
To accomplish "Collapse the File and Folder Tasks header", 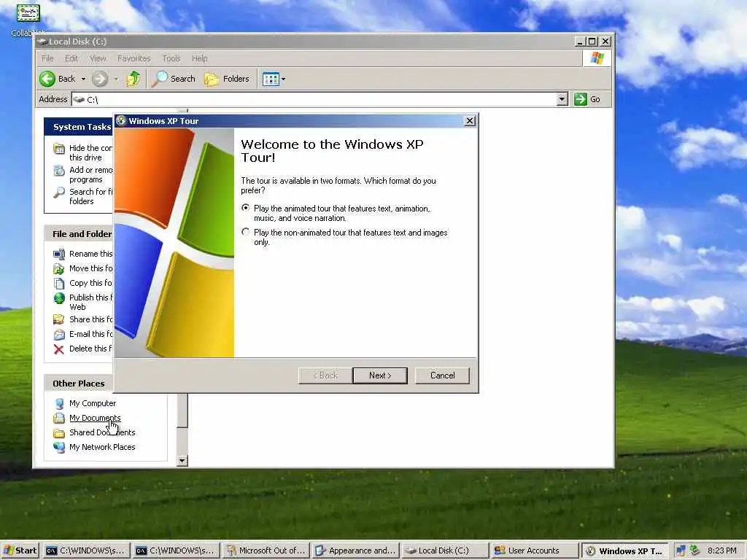I will (79, 234).
